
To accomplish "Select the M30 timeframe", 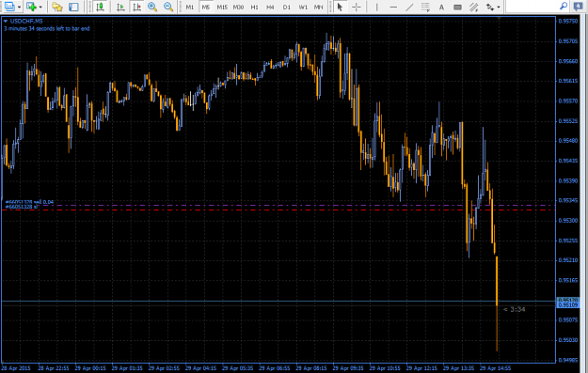I will 238,7.
